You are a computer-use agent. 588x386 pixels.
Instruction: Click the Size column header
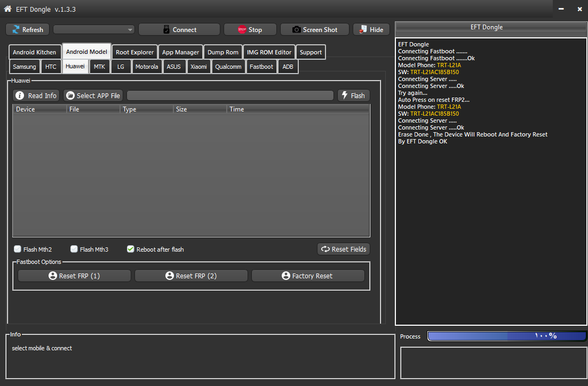200,109
